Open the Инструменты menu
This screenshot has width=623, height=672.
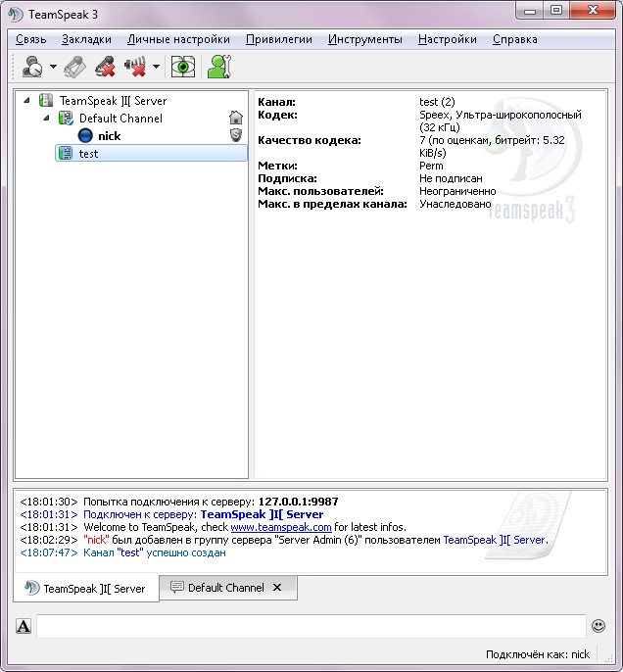(364, 39)
